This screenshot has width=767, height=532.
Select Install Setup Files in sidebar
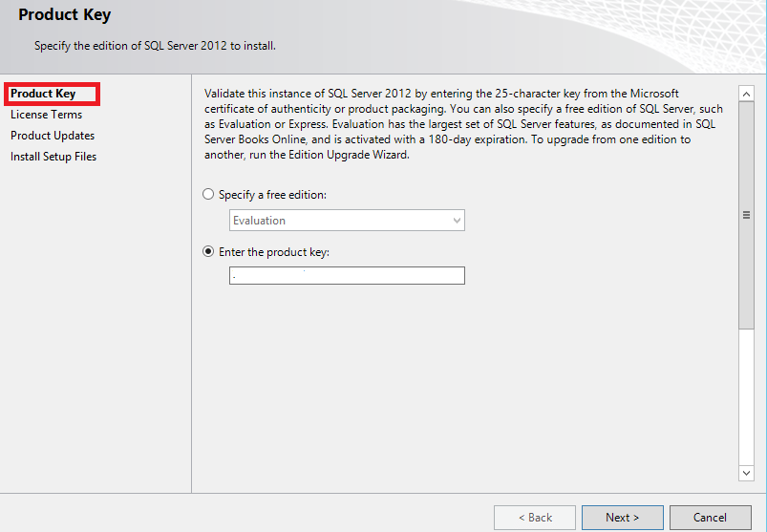pyautogui.click(x=53, y=157)
